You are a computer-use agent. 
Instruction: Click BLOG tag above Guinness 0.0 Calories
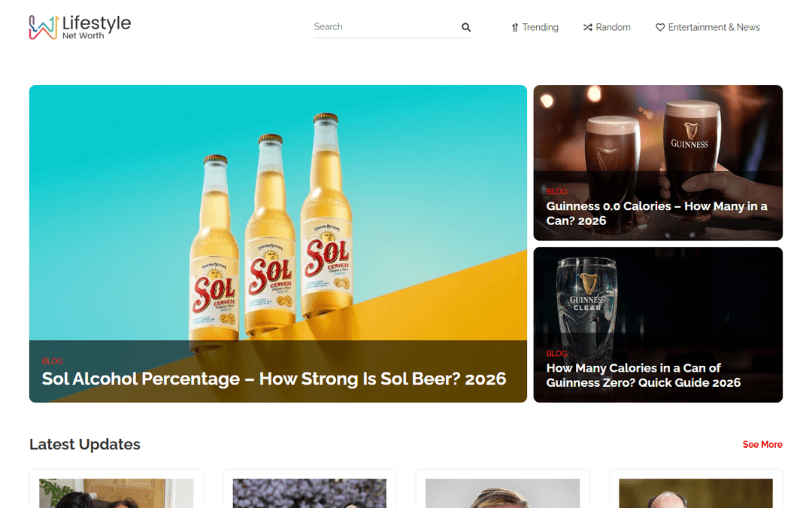click(556, 192)
